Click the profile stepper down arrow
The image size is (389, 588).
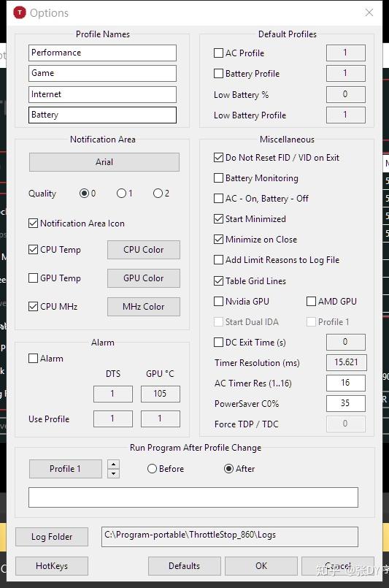(x=114, y=473)
